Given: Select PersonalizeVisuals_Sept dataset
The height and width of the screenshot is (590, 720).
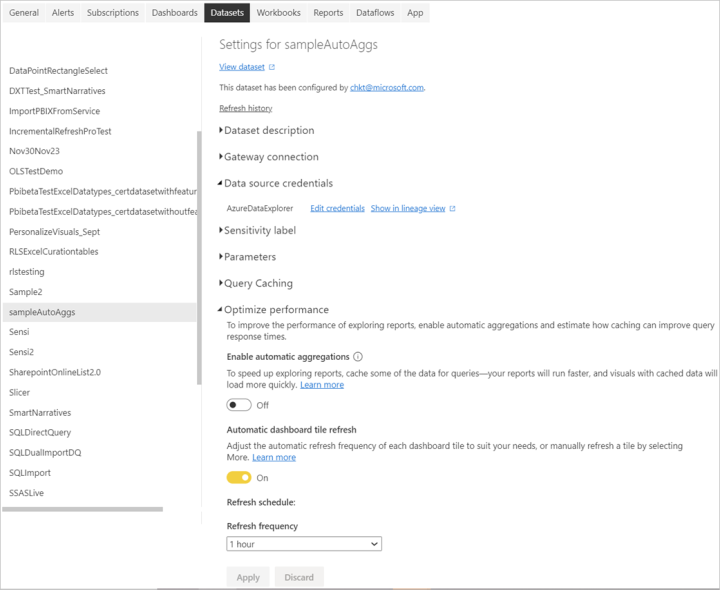Looking at the screenshot, I should pyautogui.click(x=55, y=232).
